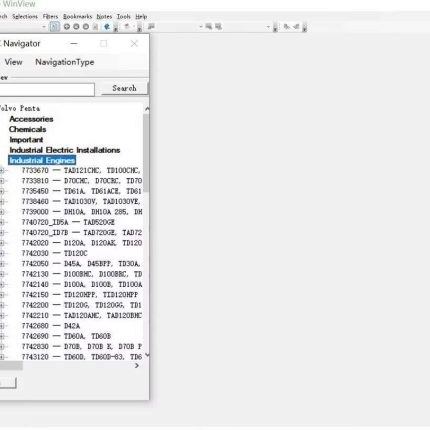Click the Navigator search text field

[x=47, y=89]
